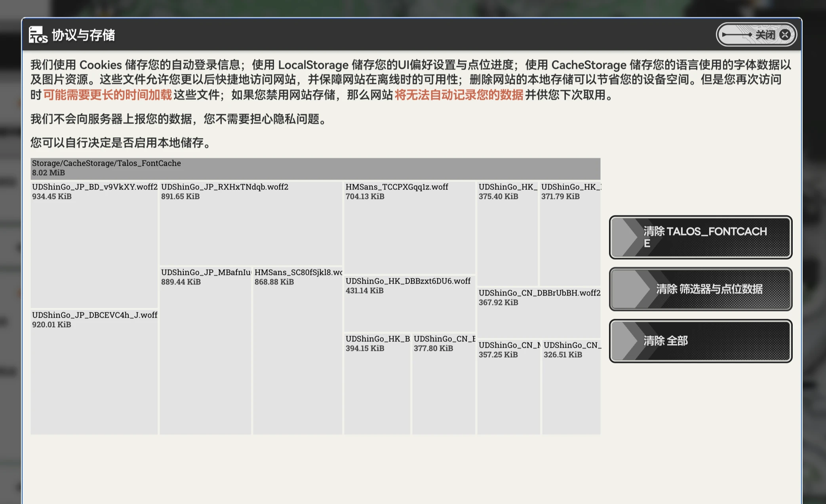The height and width of the screenshot is (504, 826).
Task: Click HMSans_TCCPXGqq1z.woff treemap cell
Action: tap(409, 227)
